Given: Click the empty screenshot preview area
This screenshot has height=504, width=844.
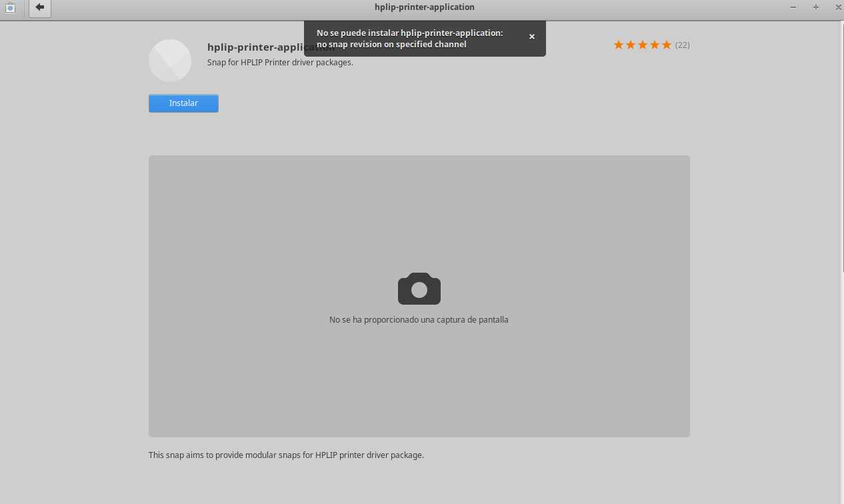Looking at the screenshot, I should pyautogui.click(x=419, y=297).
